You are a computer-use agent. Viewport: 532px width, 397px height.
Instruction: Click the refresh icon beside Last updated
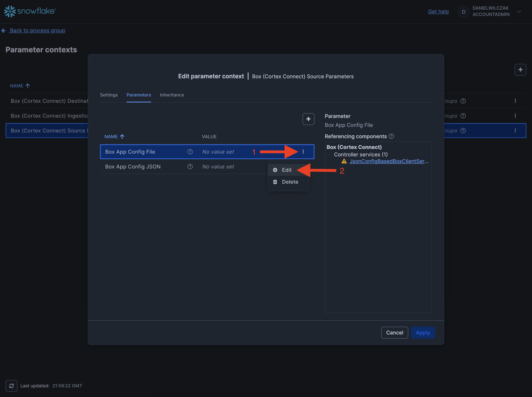pyautogui.click(x=11, y=386)
